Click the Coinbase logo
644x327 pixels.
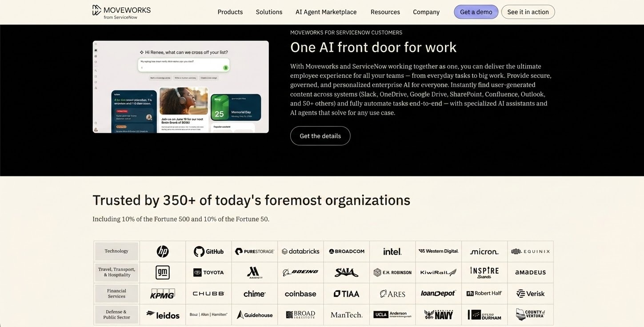coord(300,294)
